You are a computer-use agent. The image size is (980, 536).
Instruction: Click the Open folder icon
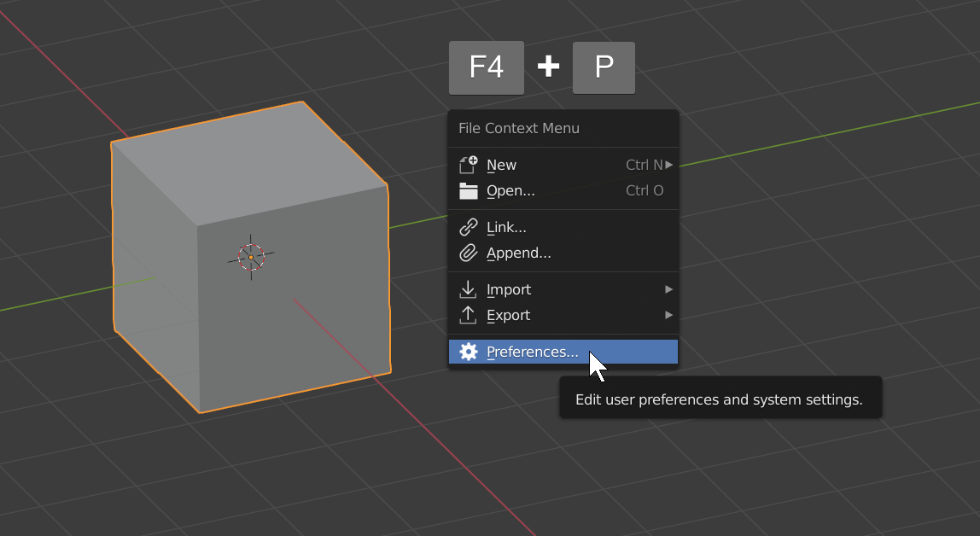(x=469, y=190)
